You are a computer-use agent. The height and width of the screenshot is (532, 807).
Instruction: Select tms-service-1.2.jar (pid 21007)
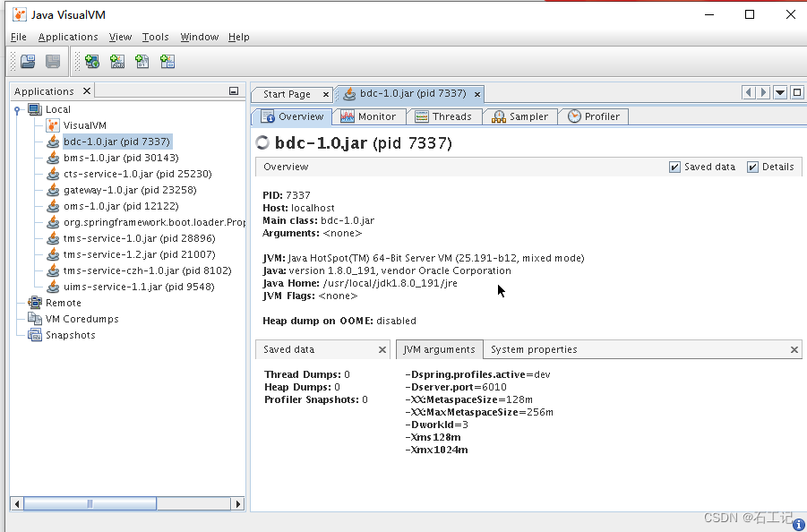140,254
